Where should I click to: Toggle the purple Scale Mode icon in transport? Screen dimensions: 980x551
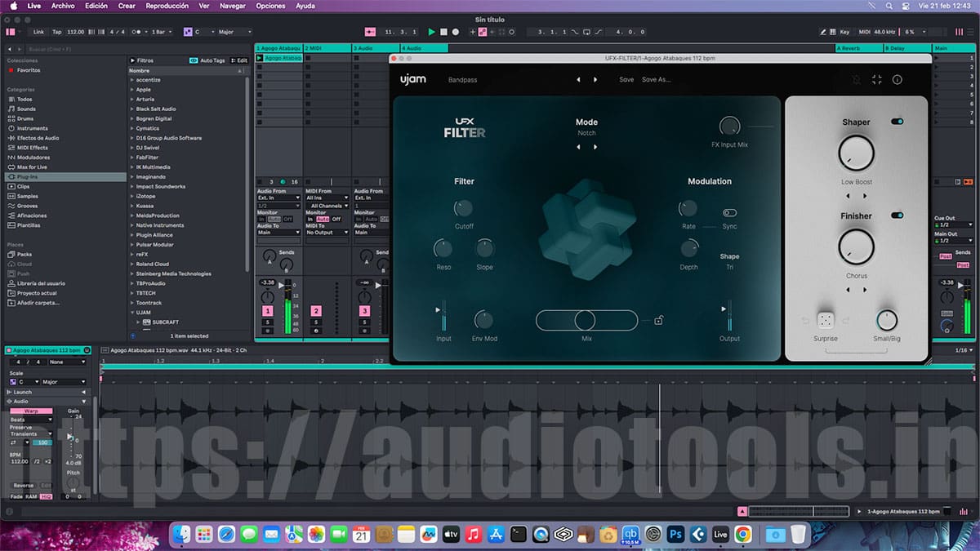[188, 32]
